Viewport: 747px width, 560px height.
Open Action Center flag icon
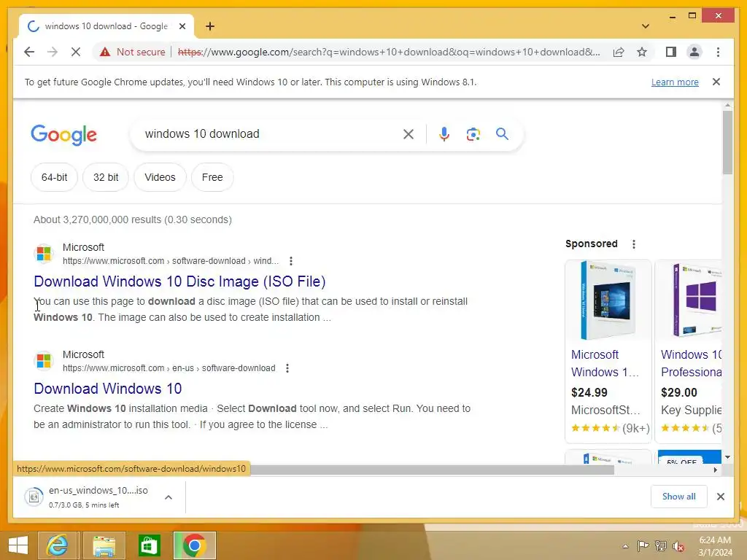[643, 546]
